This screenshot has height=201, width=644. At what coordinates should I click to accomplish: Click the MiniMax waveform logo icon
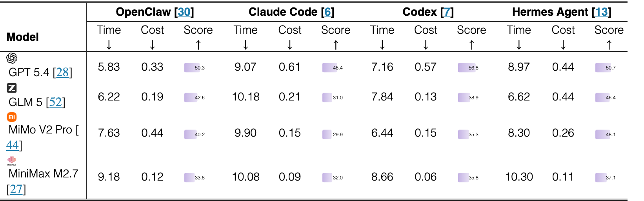coord(11,161)
